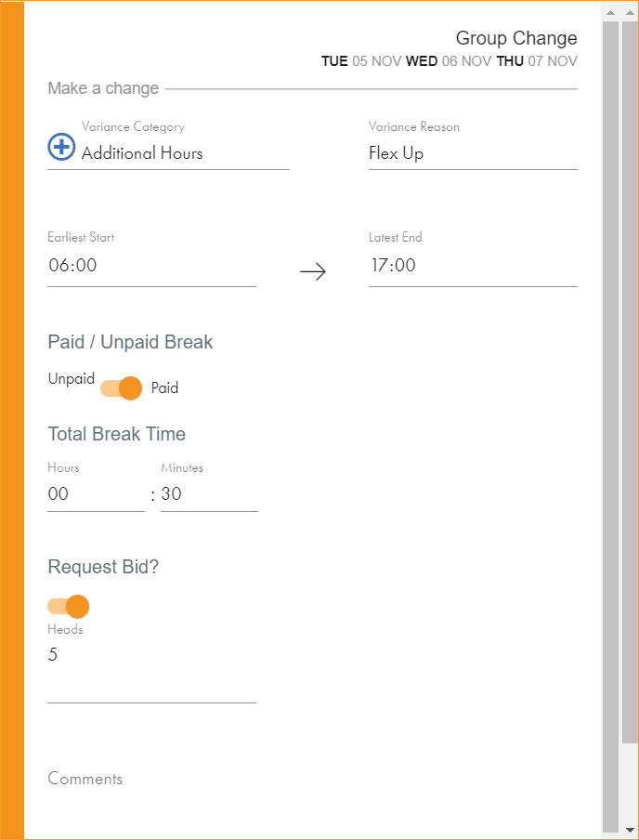Click the Unpaid label beside the switch
639x840 pixels.
coord(72,379)
